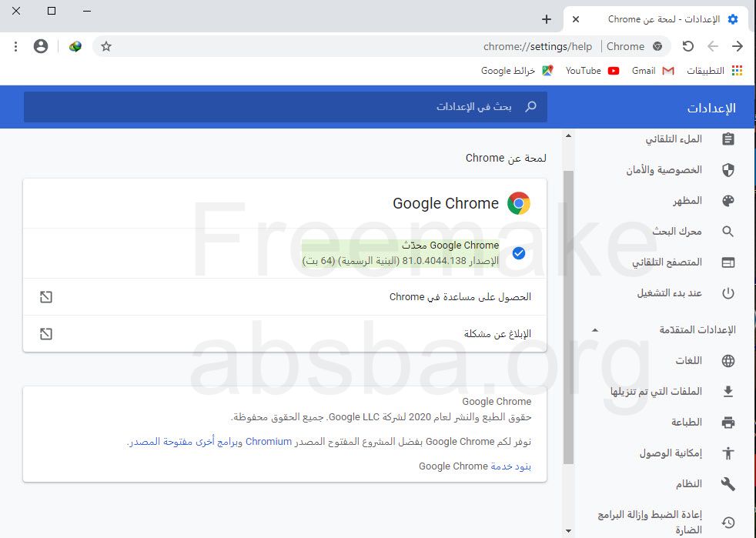This screenshot has height=538, width=756.
Task: Open the apps grid icon in the bookmarks bar
Action: (x=737, y=71)
